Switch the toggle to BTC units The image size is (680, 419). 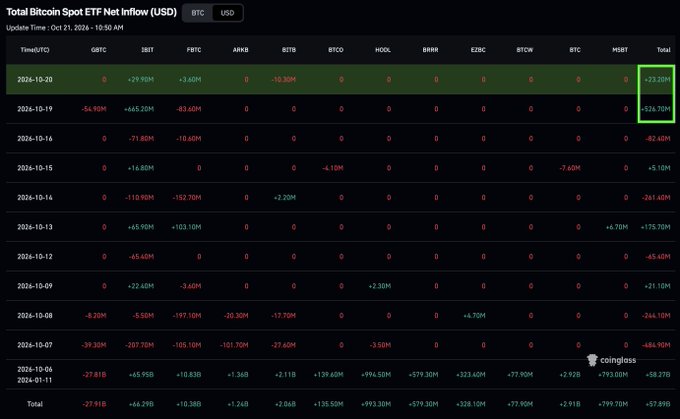click(x=198, y=13)
